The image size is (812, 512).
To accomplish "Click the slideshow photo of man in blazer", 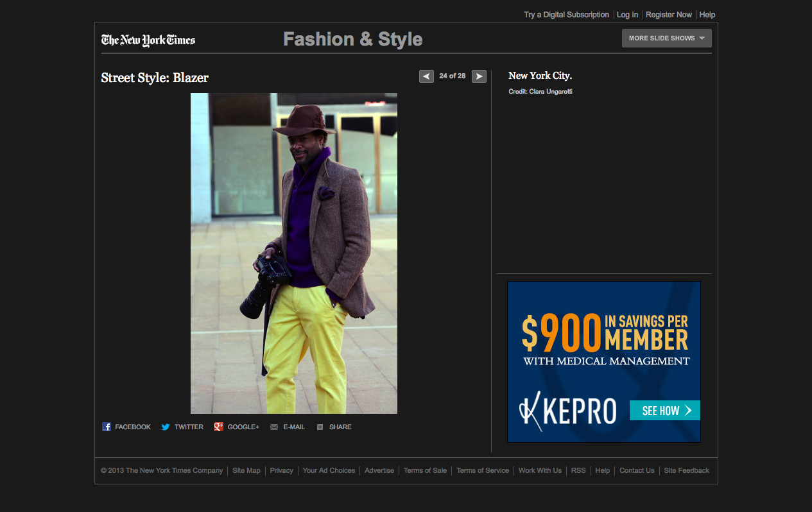I will 294,253.
